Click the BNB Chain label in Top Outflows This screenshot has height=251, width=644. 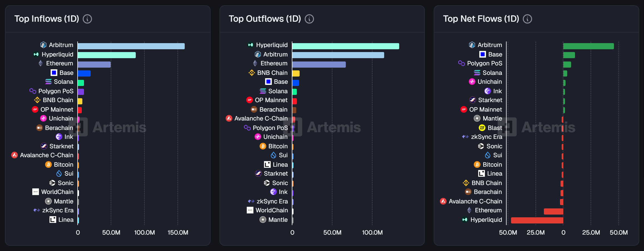pos(272,73)
